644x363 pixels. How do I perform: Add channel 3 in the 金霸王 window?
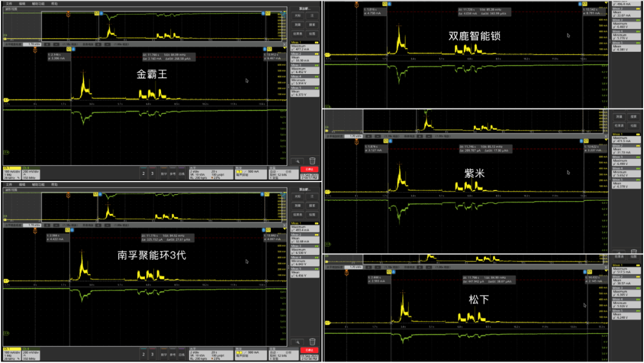click(153, 174)
